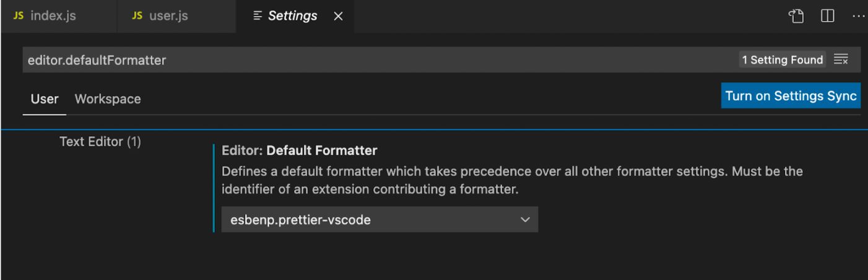Screen dimensions: 868x280
Task: Click the Editor: Default Formatter heading
Action: [300, 151]
